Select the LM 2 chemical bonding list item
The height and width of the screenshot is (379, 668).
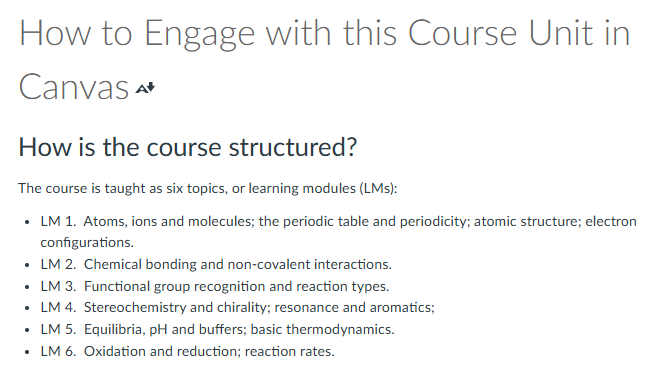click(216, 264)
